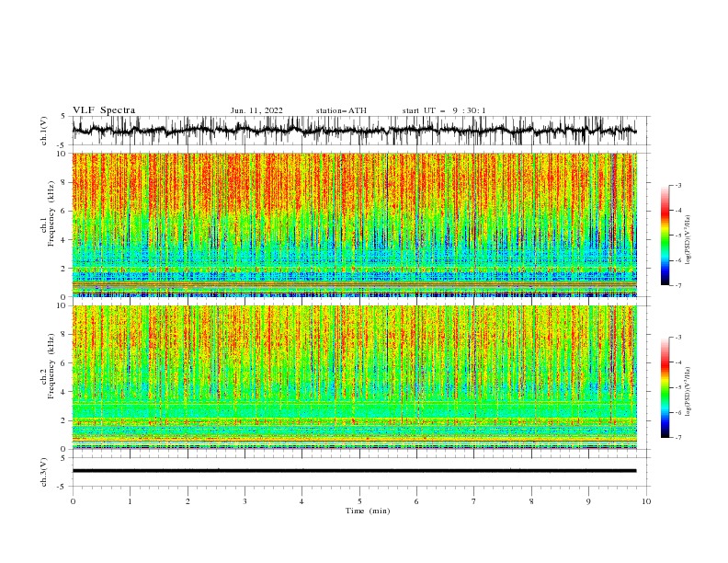Click the "VLF Spectra" plot title
This screenshot has width=728, height=563.
click(104, 110)
